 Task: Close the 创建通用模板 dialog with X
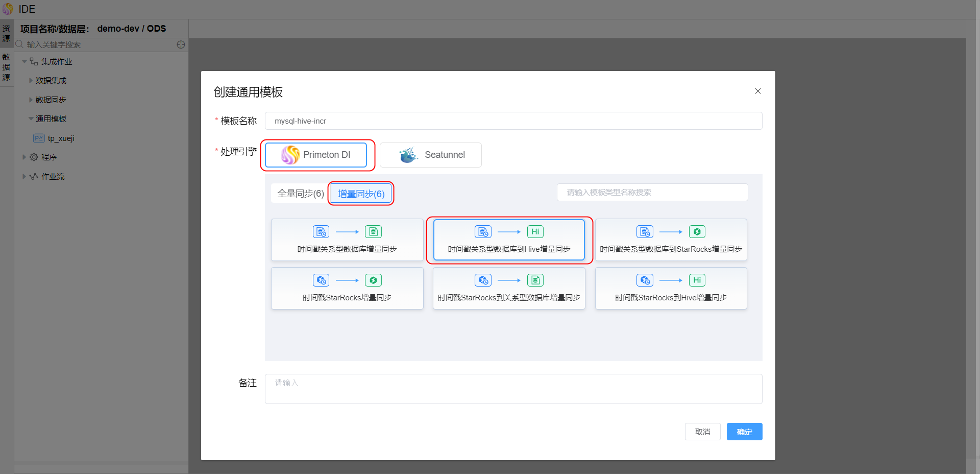757,91
